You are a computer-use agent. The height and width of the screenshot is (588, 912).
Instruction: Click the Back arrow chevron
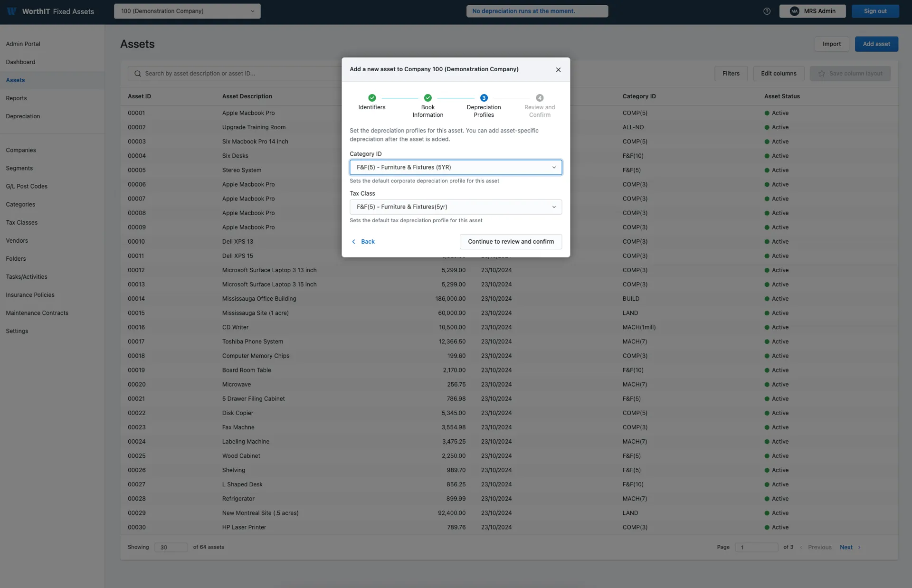[x=353, y=241]
